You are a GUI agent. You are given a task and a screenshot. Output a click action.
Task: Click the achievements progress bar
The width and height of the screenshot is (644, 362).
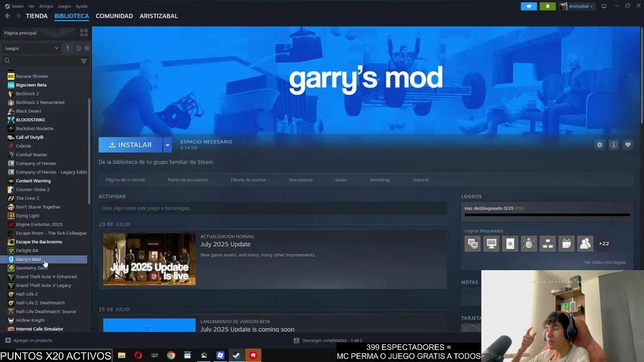[547, 215]
